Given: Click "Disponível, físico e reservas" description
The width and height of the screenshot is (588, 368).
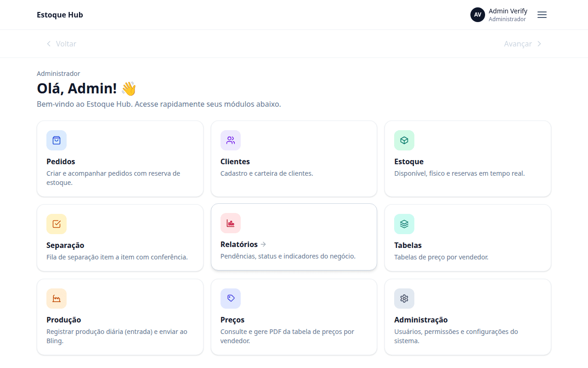Looking at the screenshot, I should tap(459, 173).
